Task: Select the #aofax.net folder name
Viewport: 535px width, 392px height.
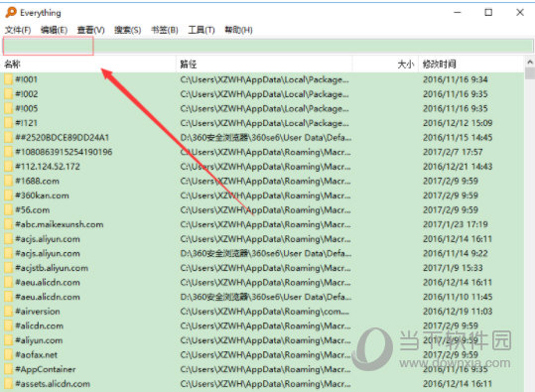Action: click(x=37, y=355)
